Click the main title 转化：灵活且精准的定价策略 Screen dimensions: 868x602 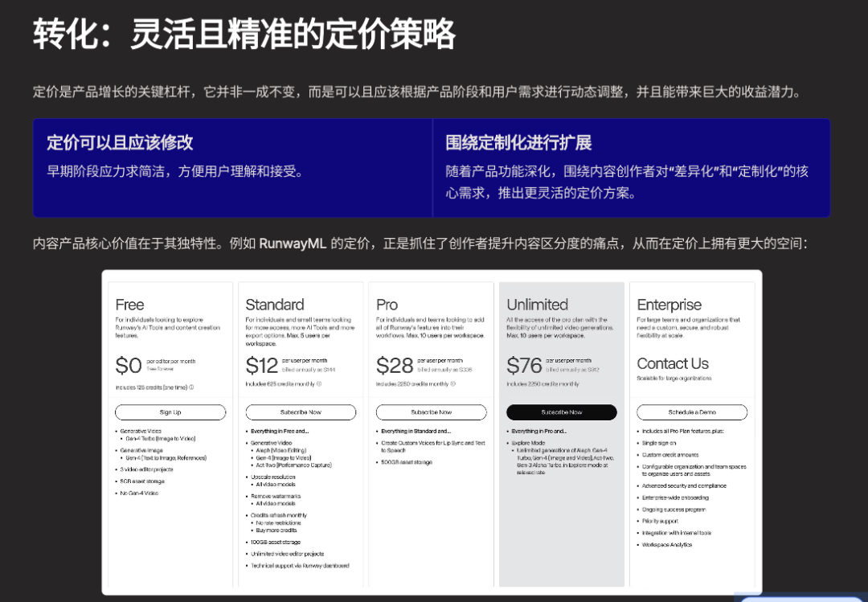(x=244, y=34)
